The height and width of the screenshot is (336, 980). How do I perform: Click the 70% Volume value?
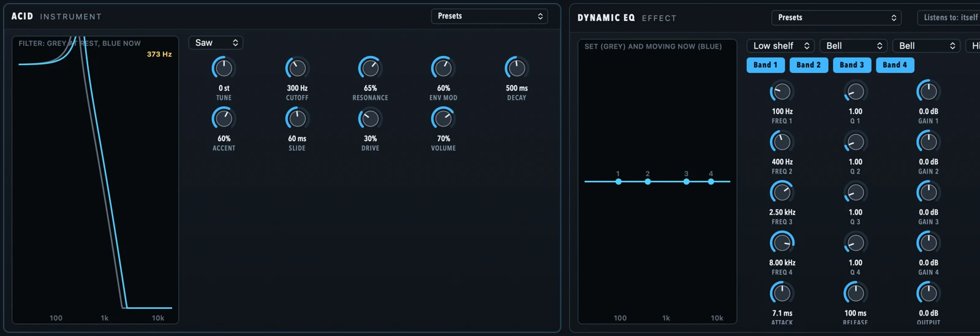pos(443,139)
